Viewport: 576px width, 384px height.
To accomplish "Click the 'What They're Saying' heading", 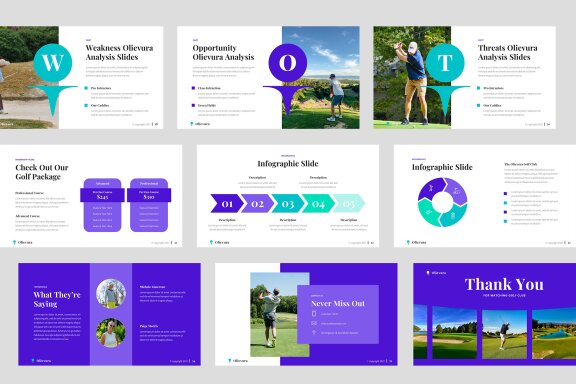I will click(57, 299).
